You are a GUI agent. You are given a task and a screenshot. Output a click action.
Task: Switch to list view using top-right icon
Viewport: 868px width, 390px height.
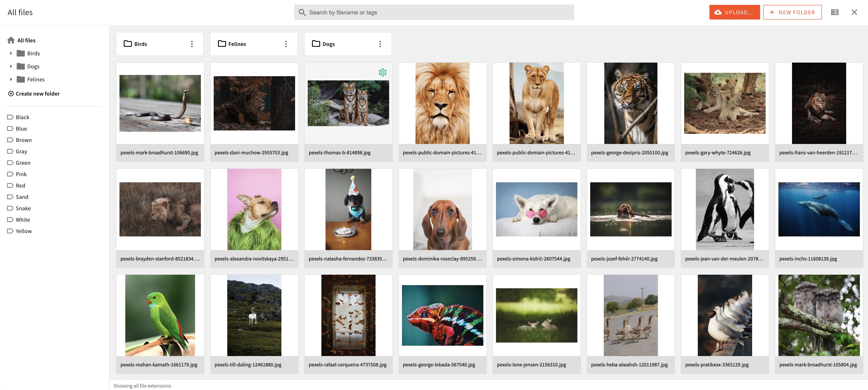coord(835,12)
